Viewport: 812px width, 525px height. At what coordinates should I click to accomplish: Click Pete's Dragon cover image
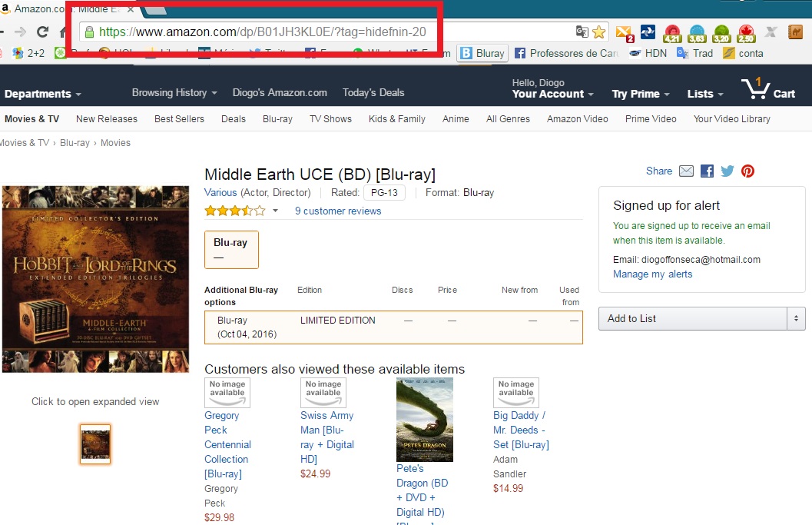point(425,420)
